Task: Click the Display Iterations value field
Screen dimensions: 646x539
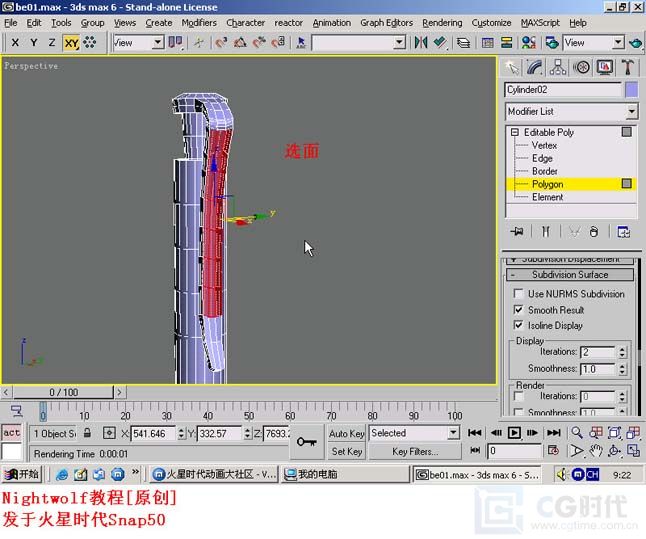Action: (x=598, y=352)
